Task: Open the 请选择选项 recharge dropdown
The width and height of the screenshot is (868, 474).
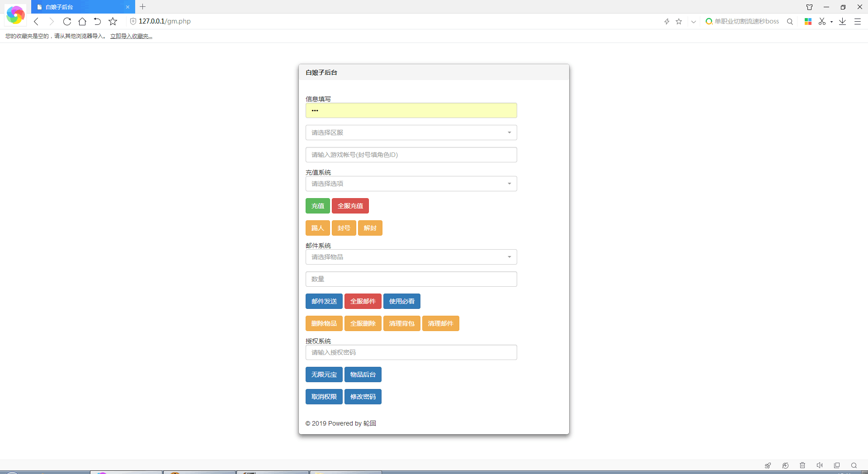Action: tap(411, 184)
